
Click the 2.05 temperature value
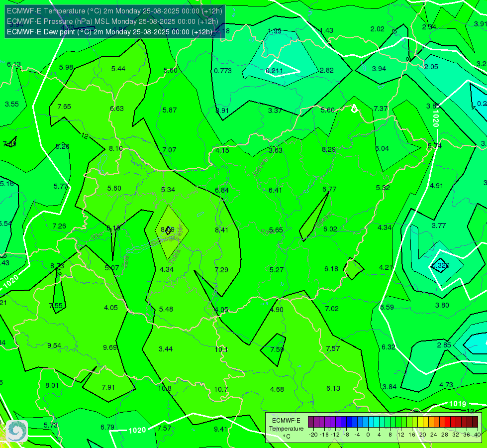click(431, 67)
